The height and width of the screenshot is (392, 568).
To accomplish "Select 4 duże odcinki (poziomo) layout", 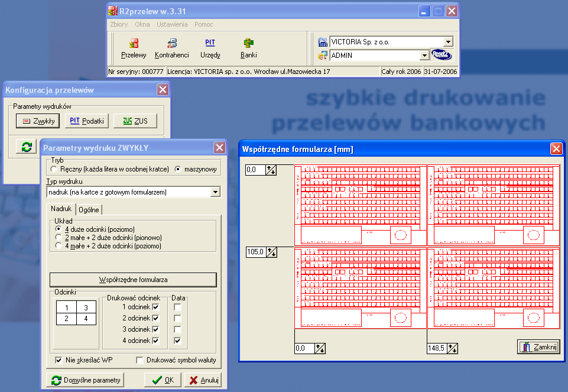I will coord(59,229).
